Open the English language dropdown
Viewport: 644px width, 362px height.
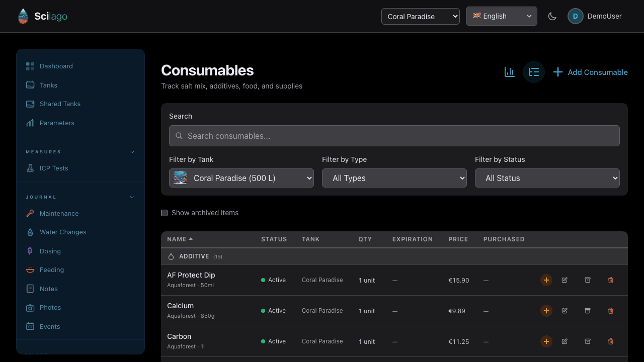502,16
